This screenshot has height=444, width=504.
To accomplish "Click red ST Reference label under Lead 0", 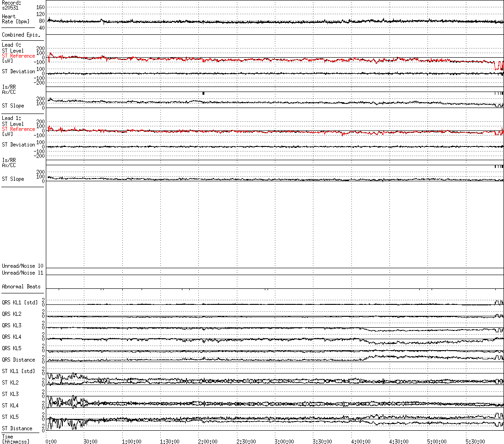I will click(18, 56).
